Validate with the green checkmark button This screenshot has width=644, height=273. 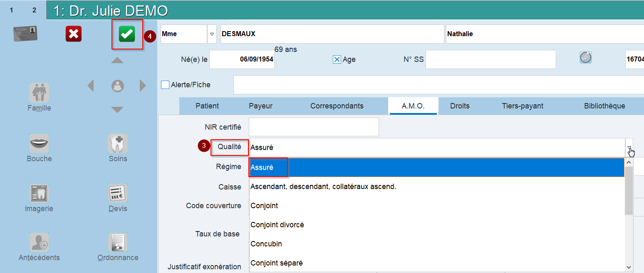point(127,34)
